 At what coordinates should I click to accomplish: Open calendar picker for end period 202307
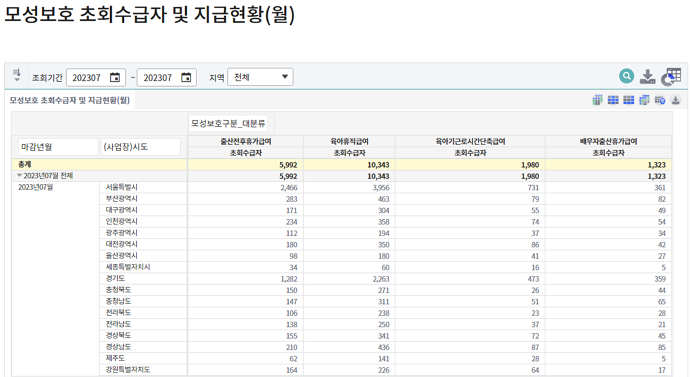(186, 77)
